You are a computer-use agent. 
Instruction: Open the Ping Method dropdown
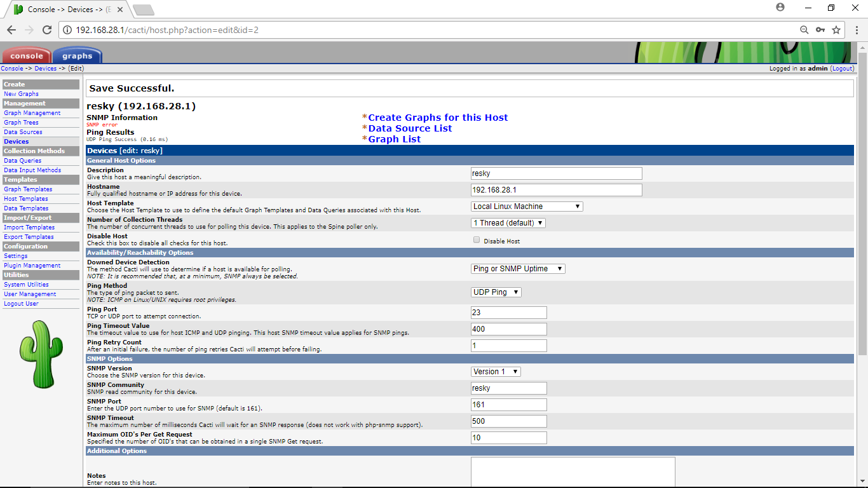point(496,292)
